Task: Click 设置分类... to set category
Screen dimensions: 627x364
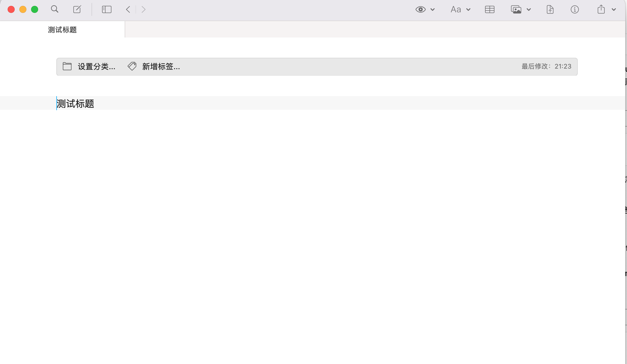Action: [x=96, y=67]
